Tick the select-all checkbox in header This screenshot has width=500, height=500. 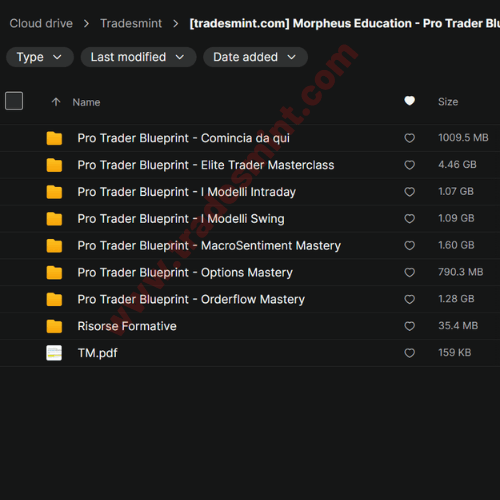[x=14, y=101]
